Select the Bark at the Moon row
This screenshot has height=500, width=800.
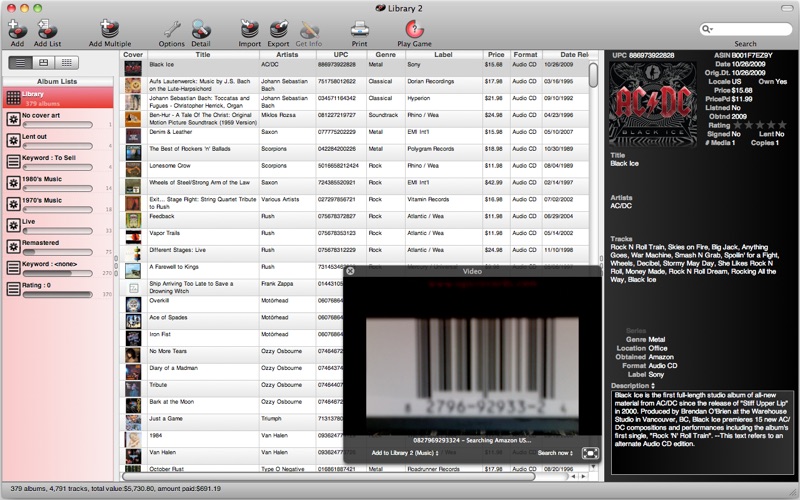232,405
